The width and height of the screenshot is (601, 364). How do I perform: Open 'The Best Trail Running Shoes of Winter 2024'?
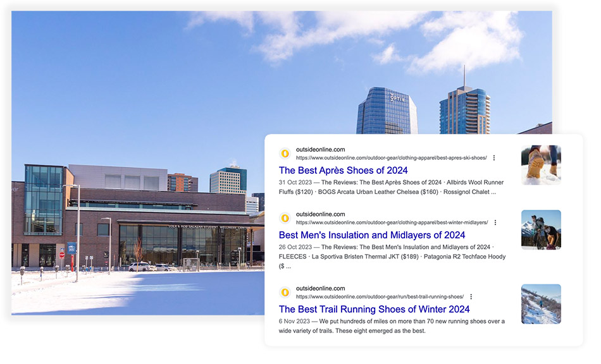click(x=374, y=309)
